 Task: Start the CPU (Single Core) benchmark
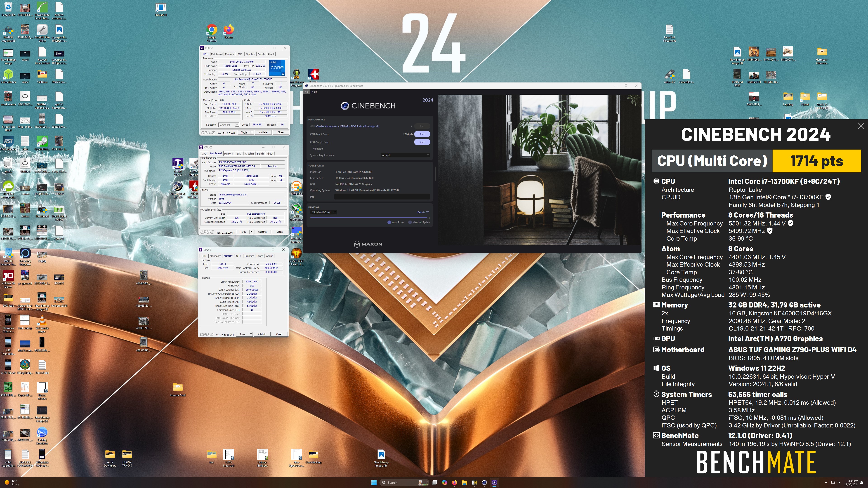(x=422, y=142)
